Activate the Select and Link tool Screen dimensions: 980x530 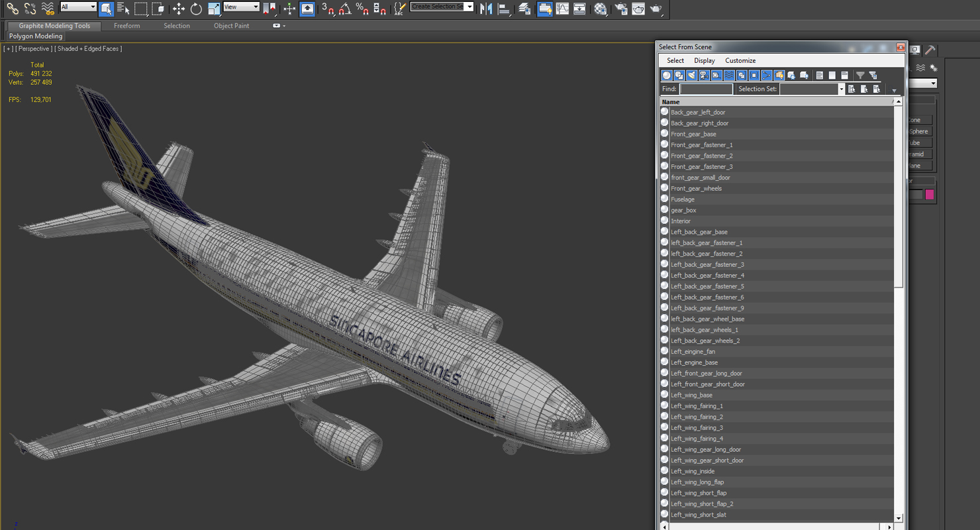click(x=13, y=9)
